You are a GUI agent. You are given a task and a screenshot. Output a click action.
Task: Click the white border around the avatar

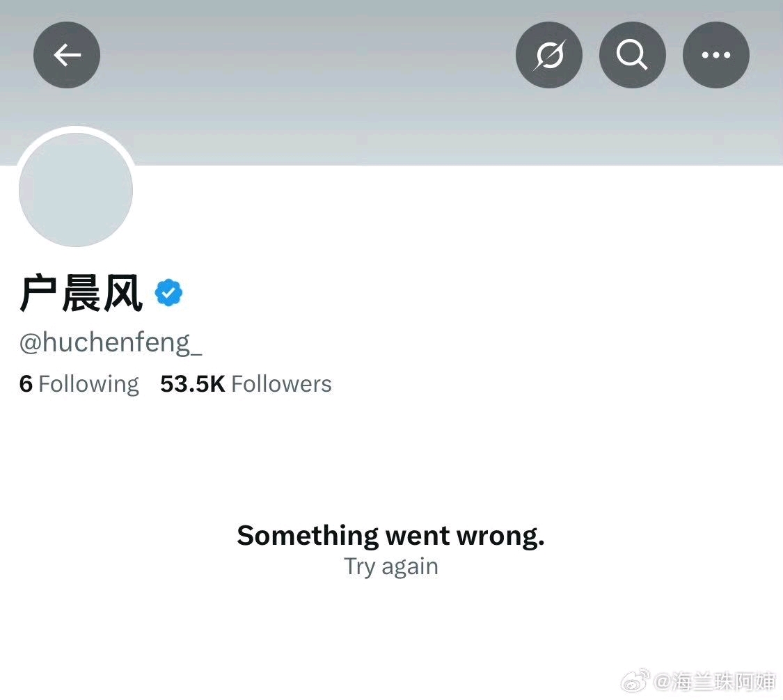(76, 129)
